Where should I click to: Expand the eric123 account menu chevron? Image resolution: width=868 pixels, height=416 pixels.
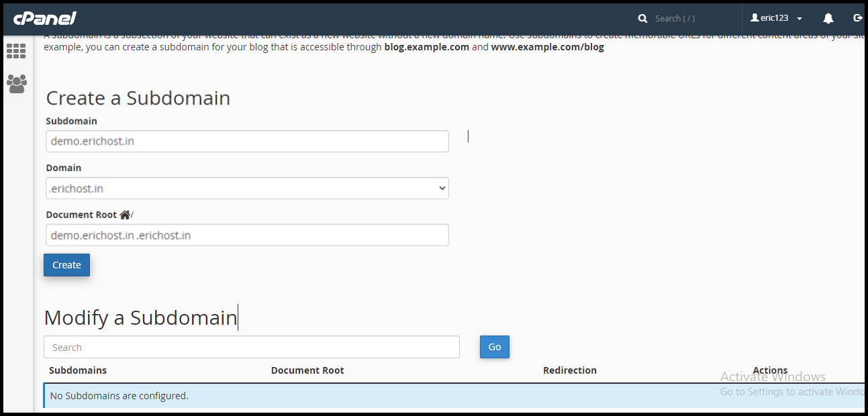pos(798,18)
